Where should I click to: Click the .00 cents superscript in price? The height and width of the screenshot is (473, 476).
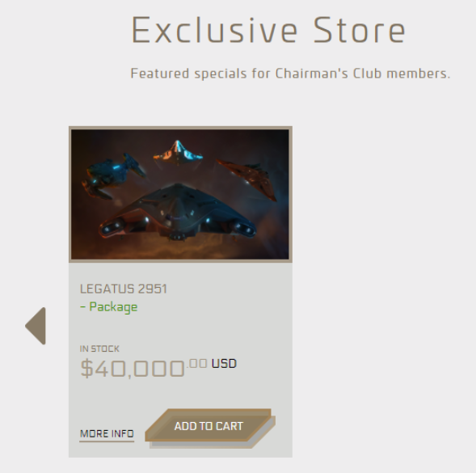(197, 363)
